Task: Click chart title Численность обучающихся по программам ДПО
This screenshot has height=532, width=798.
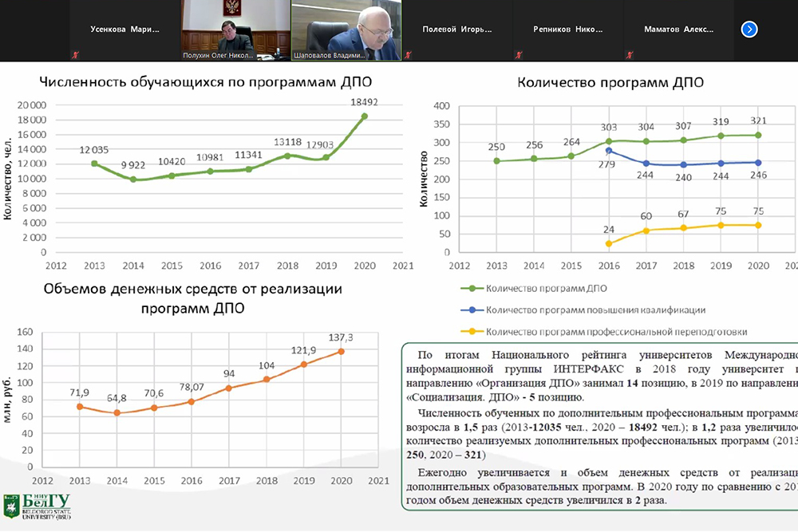Action: tap(206, 81)
